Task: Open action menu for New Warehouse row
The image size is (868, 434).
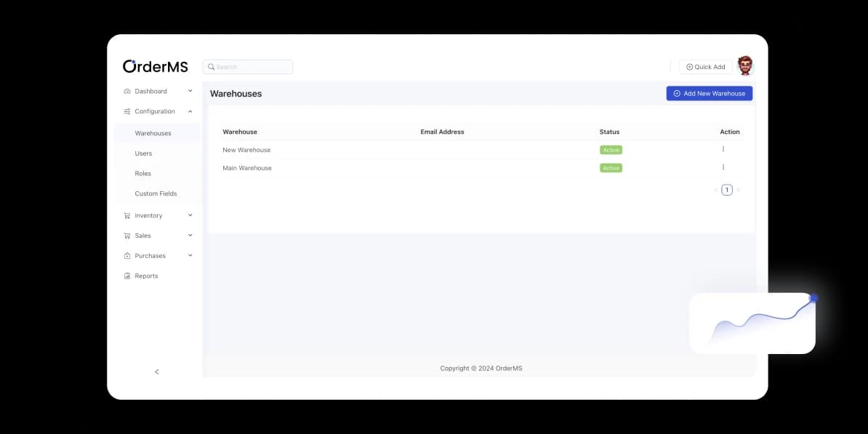Action: tap(723, 149)
